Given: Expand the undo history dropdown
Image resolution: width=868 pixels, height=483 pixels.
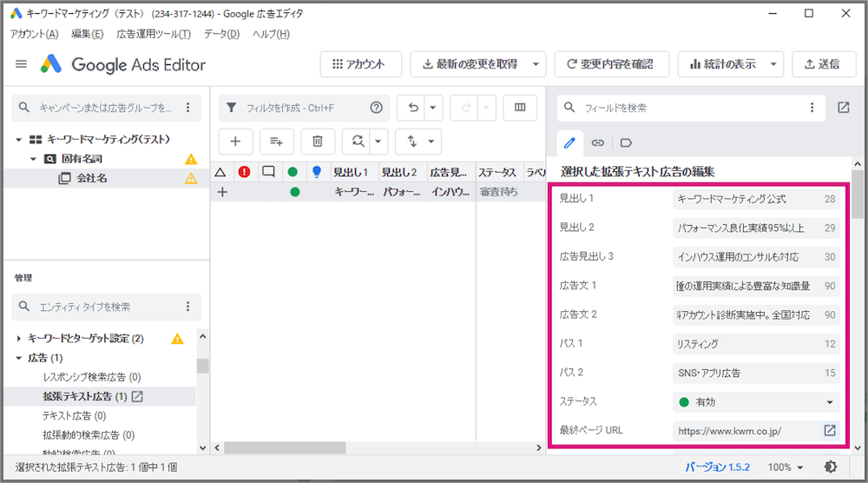Looking at the screenshot, I should (x=433, y=108).
